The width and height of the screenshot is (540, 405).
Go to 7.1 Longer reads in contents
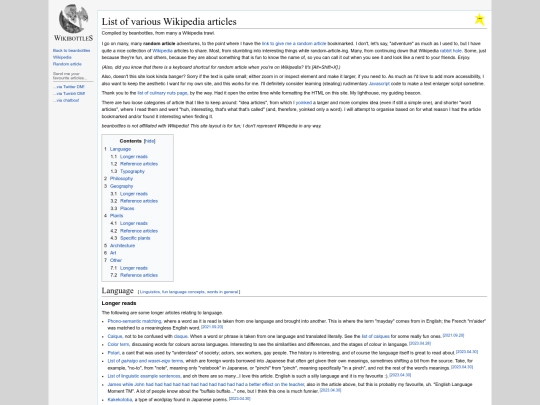tap(134, 268)
